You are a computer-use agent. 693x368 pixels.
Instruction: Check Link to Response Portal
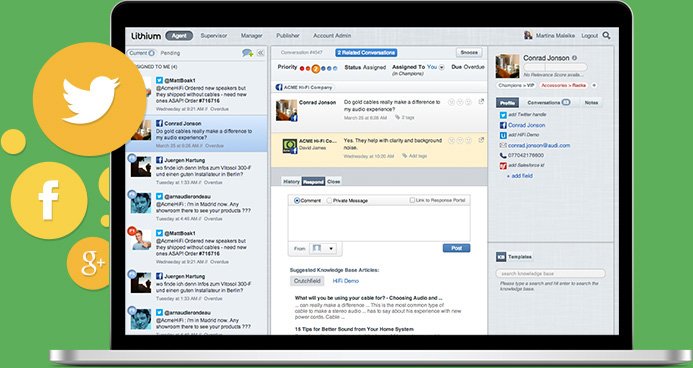pos(412,200)
